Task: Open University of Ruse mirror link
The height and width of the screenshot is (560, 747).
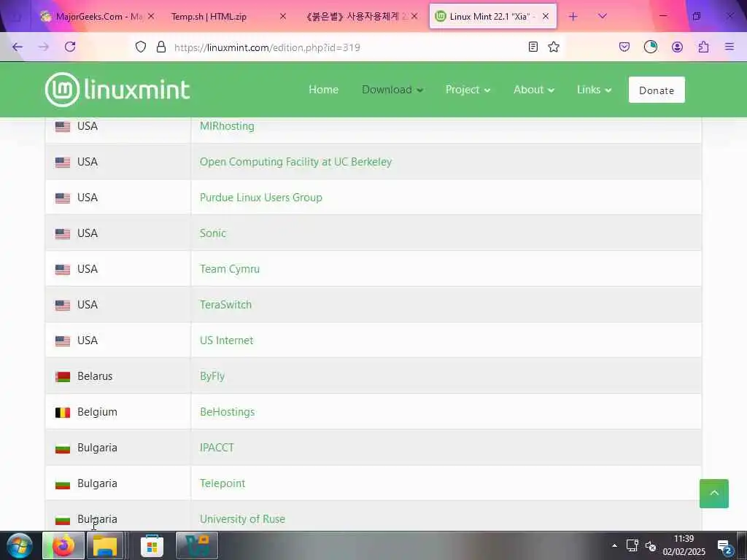Action: pos(242,519)
